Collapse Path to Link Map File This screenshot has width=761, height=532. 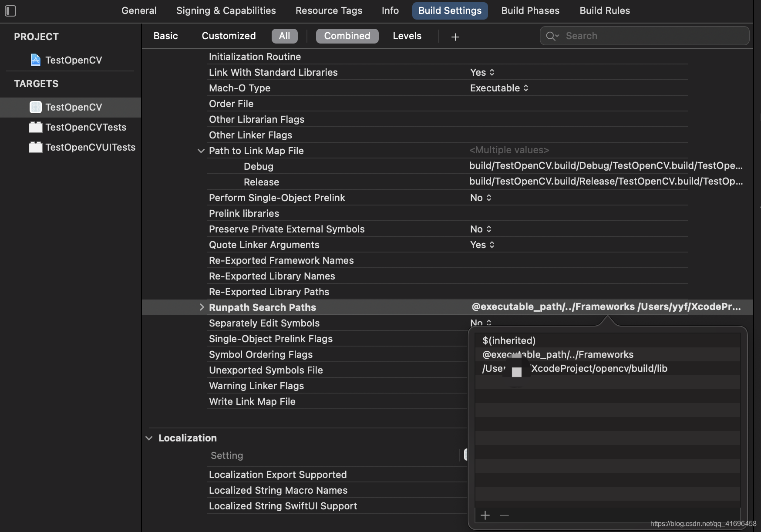(x=201, y=151)
